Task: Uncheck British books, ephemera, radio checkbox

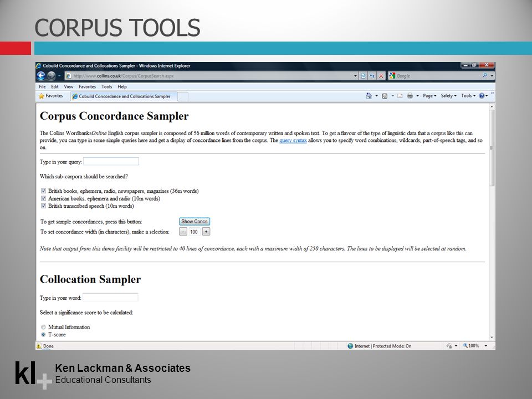Action: pyautogui.click(x=43, y=191)
